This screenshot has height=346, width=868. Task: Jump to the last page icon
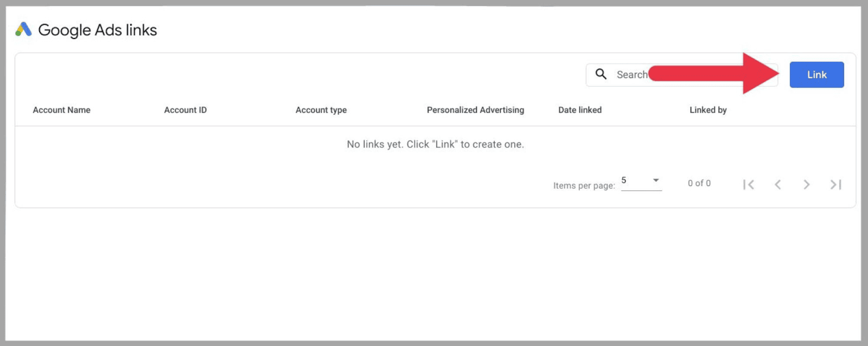(x=835, y=184)
